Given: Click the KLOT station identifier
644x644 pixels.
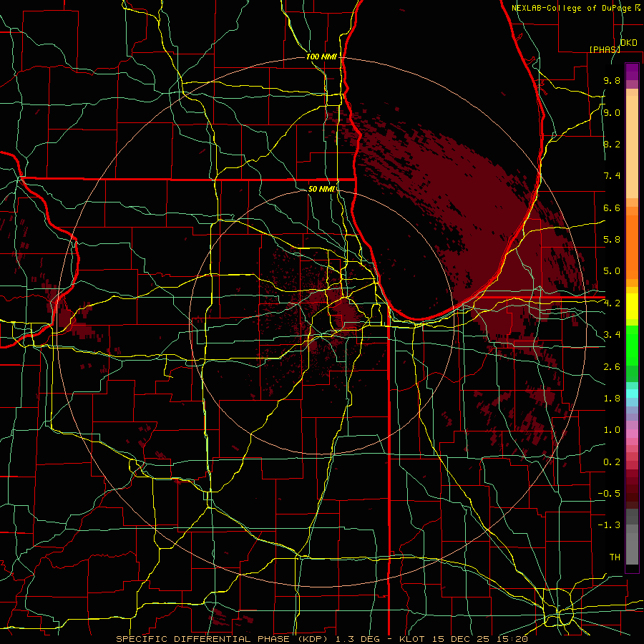Looking at the screenshot, I should tap(414, 639).
